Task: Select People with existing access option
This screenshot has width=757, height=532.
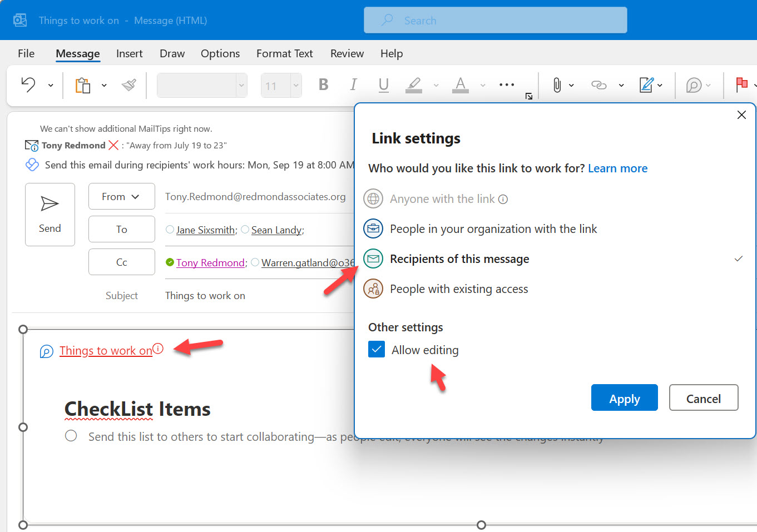Action: (x=459, y=289)
